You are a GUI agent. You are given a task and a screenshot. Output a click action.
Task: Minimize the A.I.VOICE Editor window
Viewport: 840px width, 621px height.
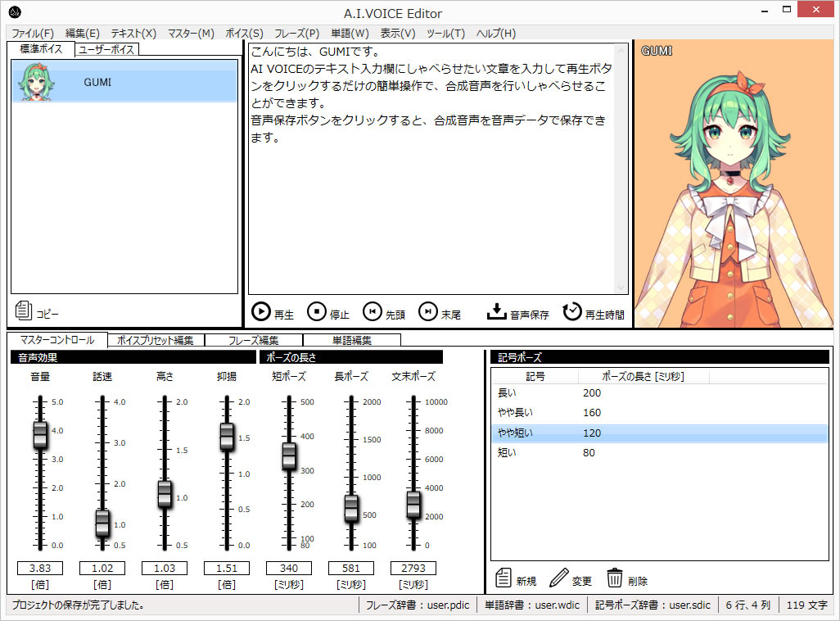765,11
